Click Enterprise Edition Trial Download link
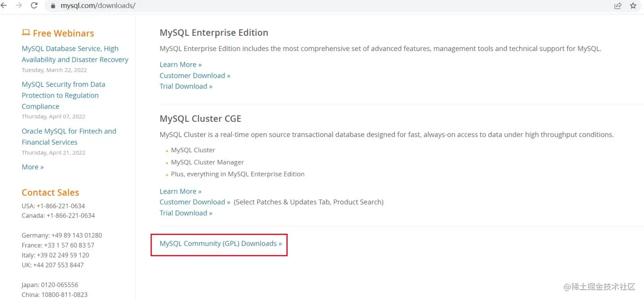The width and height of the screenshot is (644, 300). (186, 86)
